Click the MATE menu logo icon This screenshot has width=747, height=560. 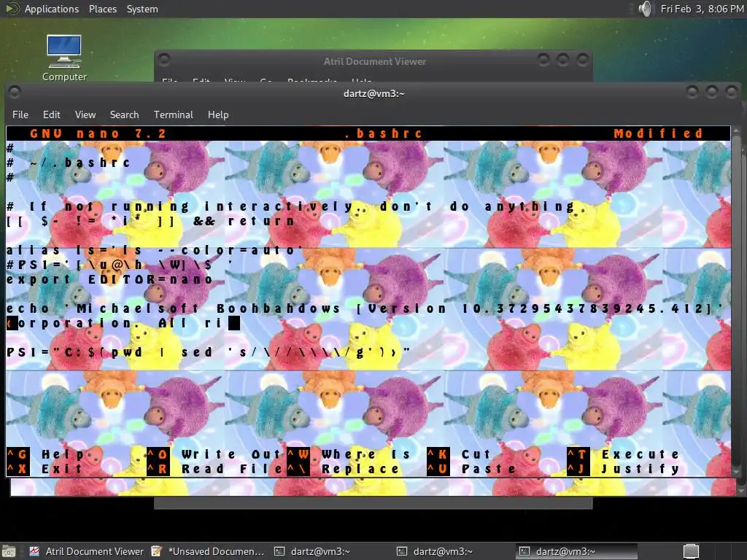click(12, 9)
